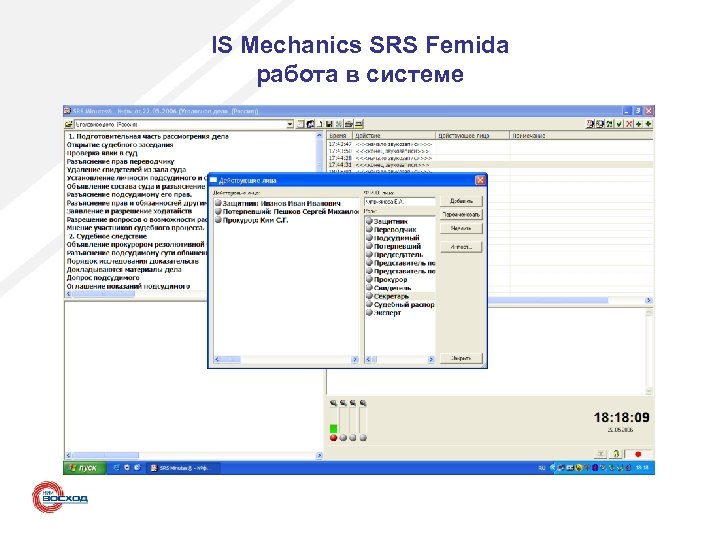Select Докладываются материалы дела outline item

pyautogui.click(x=124, y=270)
